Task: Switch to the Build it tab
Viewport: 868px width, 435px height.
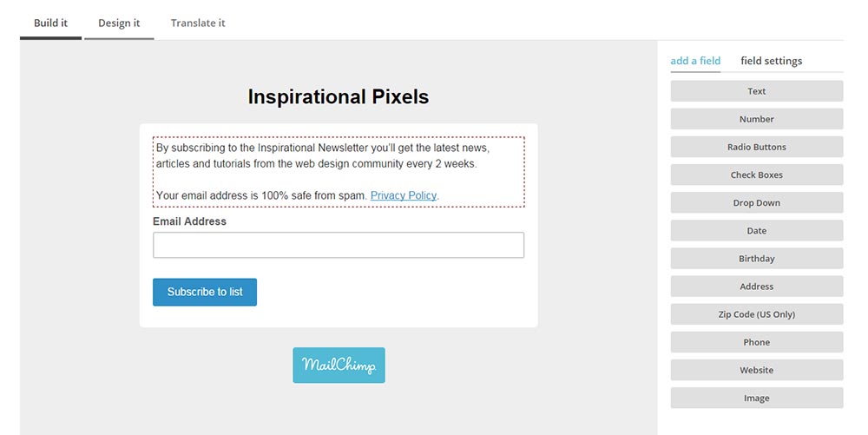Action: point(50,23)
